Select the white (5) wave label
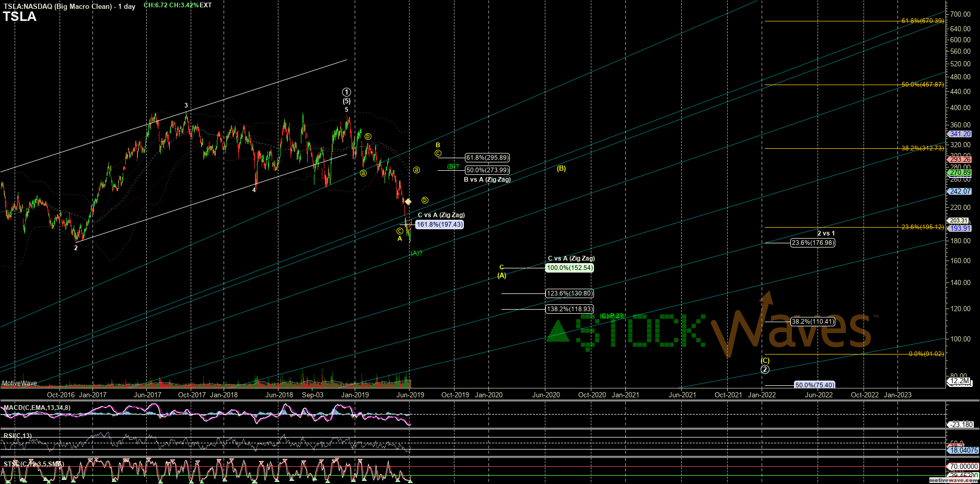This screenshot has width=980, height=484. [x=346, y=101]
